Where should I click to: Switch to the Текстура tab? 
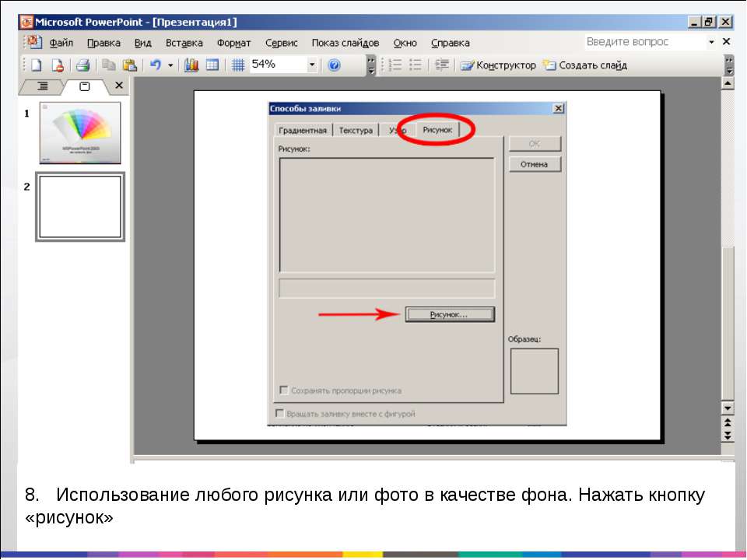tap(356, 131)
